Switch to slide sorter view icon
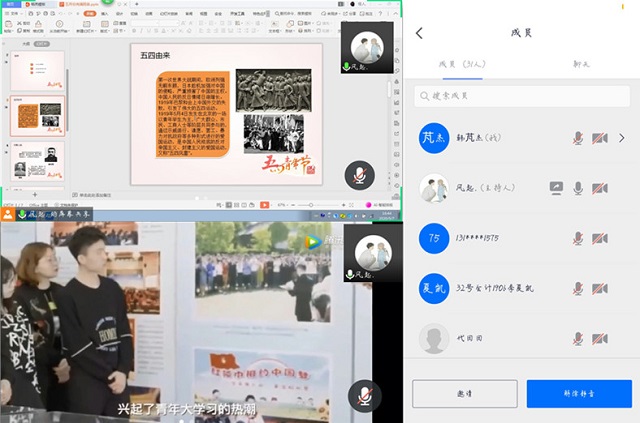Screen dimensions: 640x423 pos(236,205)
